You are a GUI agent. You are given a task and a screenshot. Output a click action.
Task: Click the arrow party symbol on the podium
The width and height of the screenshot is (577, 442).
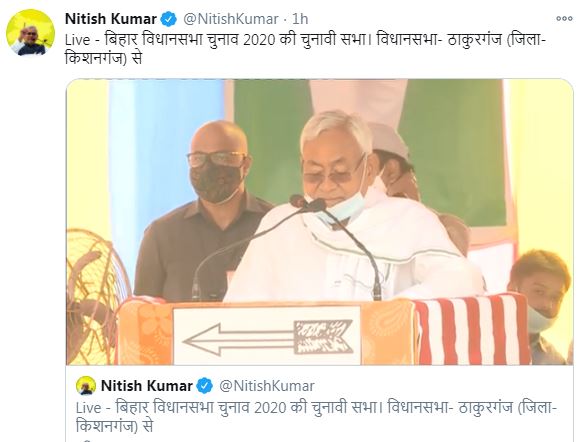[x=268, y=336]
